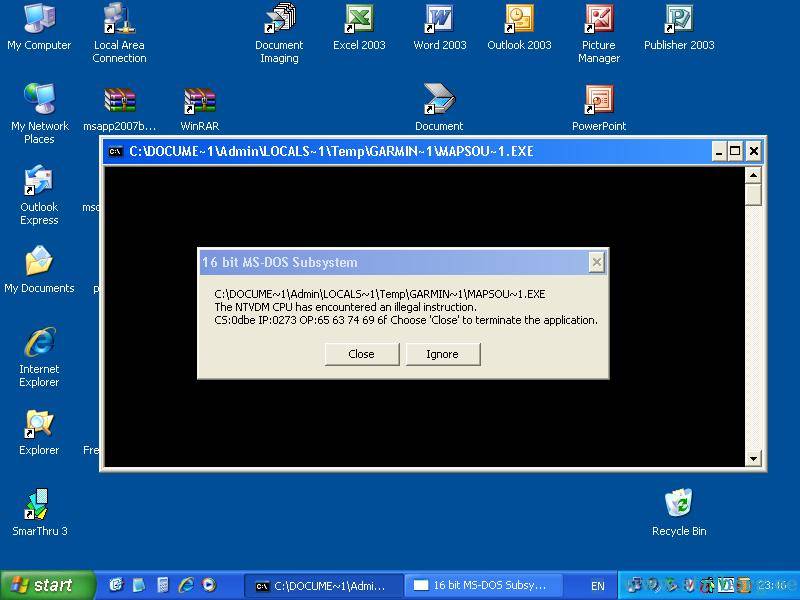Select the Document scanner shortcut icon
This screenshot has width=800, height=600.
pyautogui.click(x=439, y=107)
